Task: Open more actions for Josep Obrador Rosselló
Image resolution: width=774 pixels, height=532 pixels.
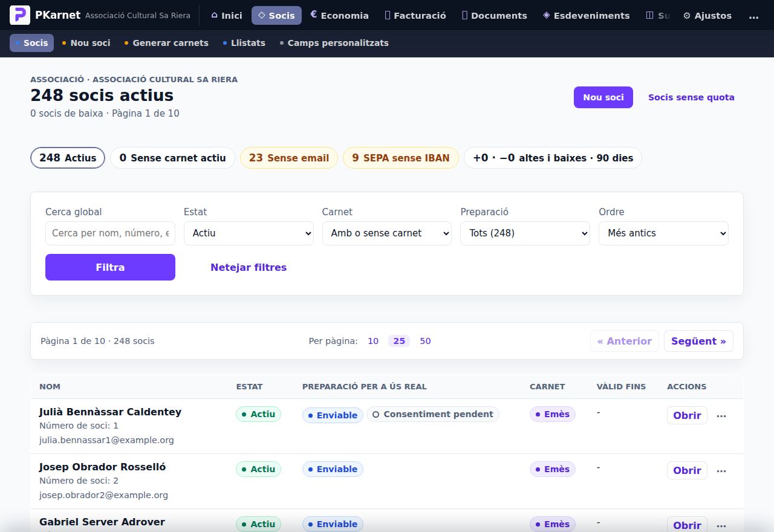Action: (721, 470)
